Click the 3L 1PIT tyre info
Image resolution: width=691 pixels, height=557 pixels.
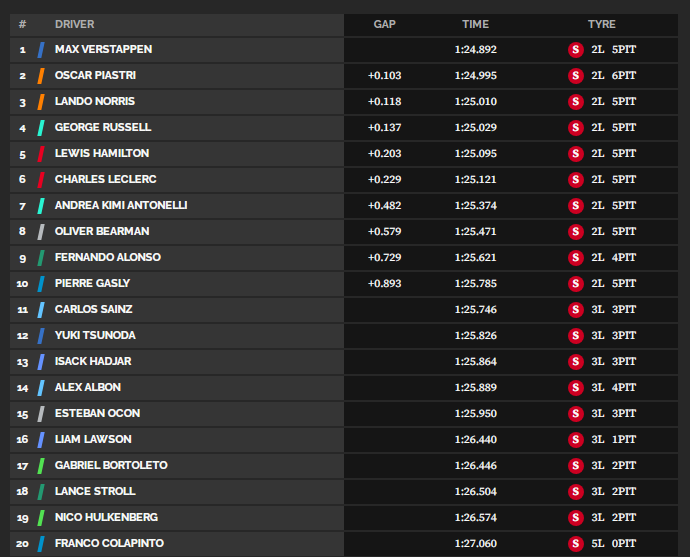613,439
